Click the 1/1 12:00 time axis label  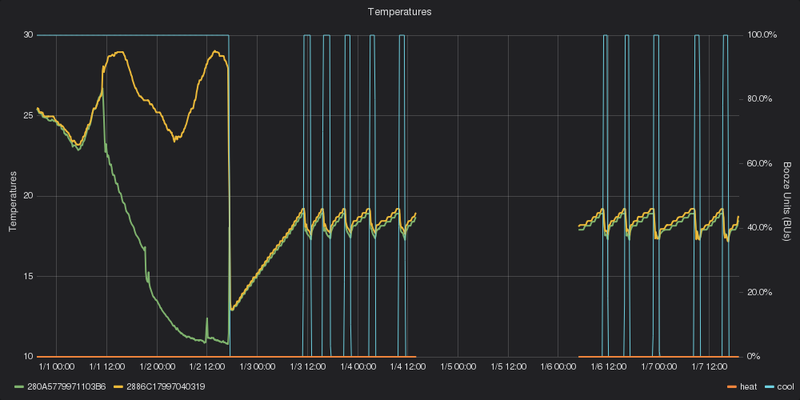click(107, 366)
